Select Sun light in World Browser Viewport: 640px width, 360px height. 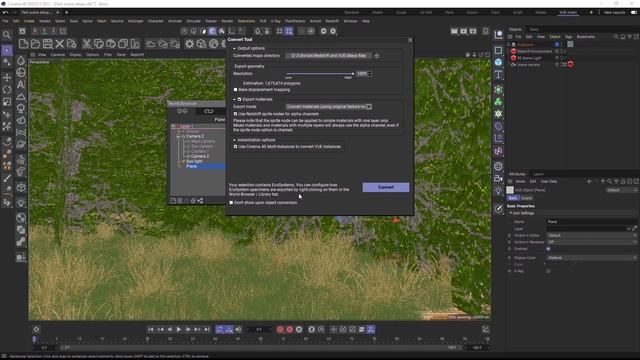(194, 161)
